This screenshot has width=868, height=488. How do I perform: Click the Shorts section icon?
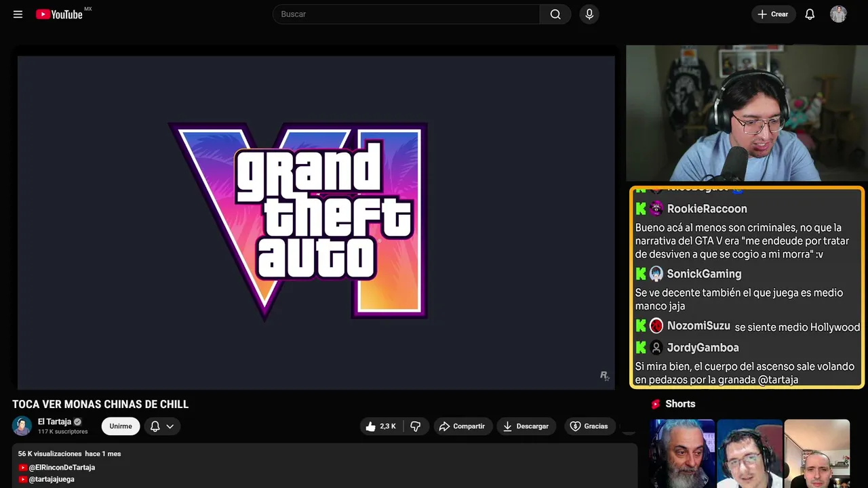click(656, 404)
